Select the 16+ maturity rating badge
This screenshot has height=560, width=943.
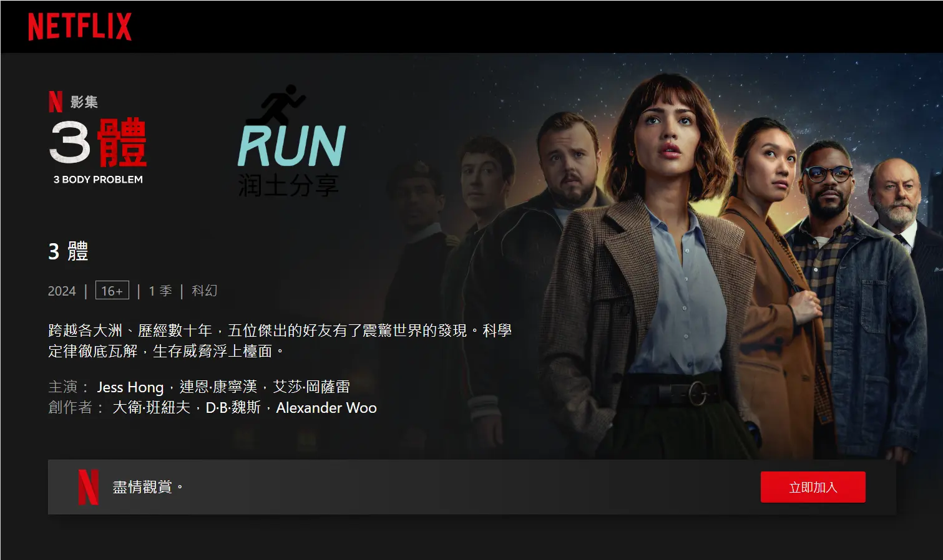(112, 291)
